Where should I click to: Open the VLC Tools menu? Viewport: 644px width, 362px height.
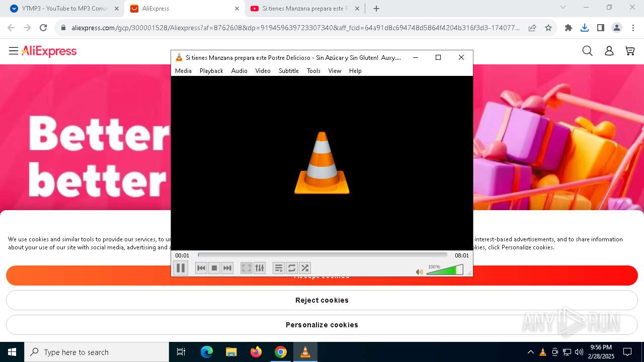313,71
